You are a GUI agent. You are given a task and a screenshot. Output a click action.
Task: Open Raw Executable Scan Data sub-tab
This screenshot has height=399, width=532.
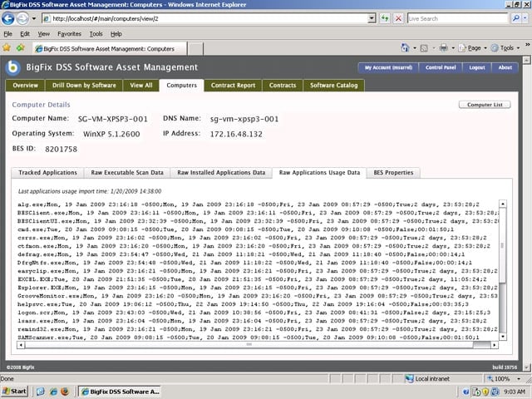click(x=127, y=173)
